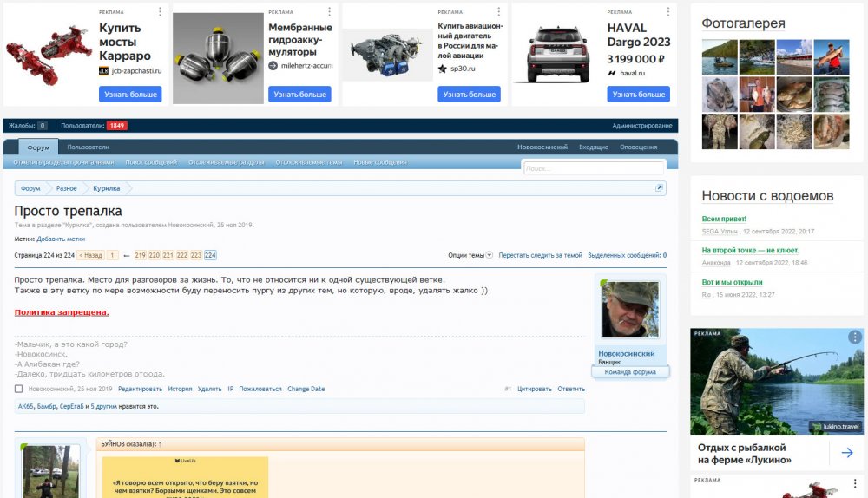868x498 pixels.
Task: Select the Форум navigation tab
Action: tap(38, 147)
